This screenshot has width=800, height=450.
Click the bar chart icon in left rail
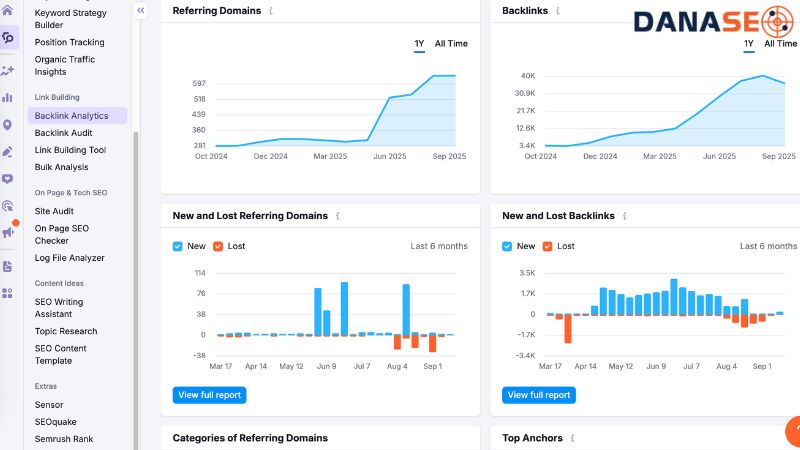point(8,97)
